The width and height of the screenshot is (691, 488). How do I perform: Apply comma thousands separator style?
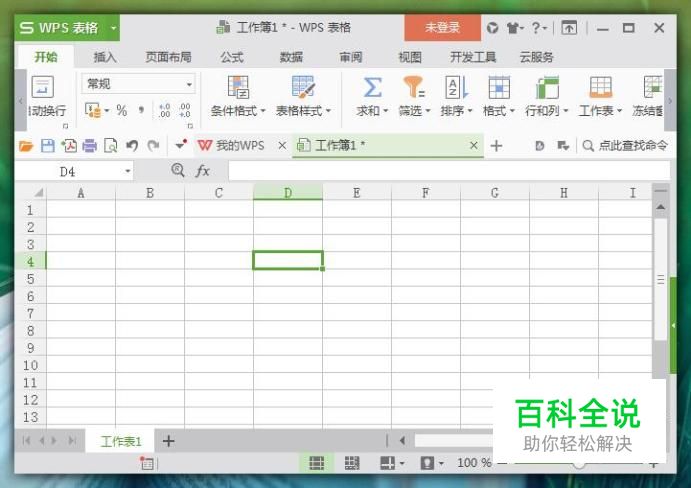pos(141,110)
